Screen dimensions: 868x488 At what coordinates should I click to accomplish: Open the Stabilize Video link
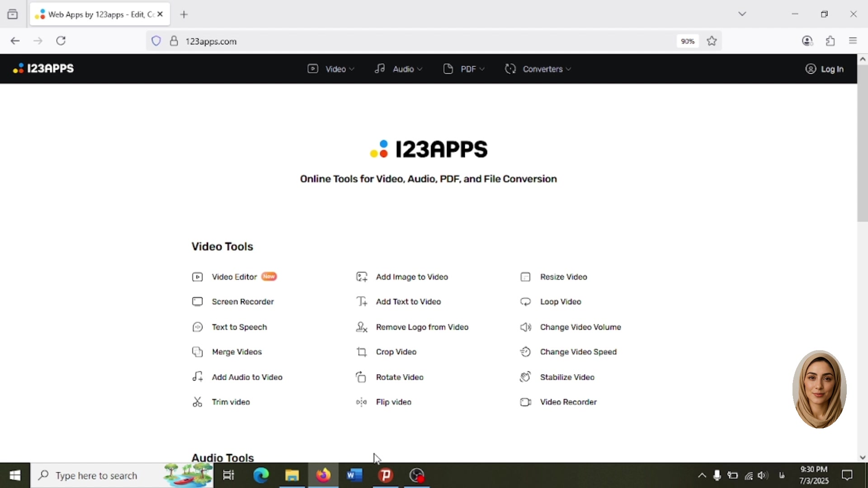(567, 377)
